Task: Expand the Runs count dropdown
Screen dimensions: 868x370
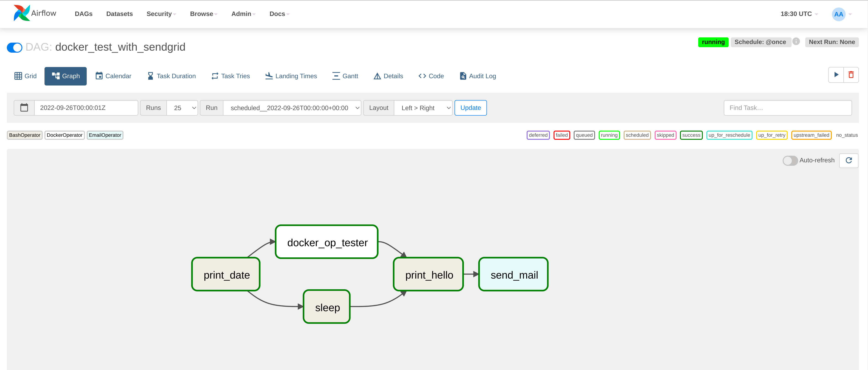Action: (x=182, y=108)
